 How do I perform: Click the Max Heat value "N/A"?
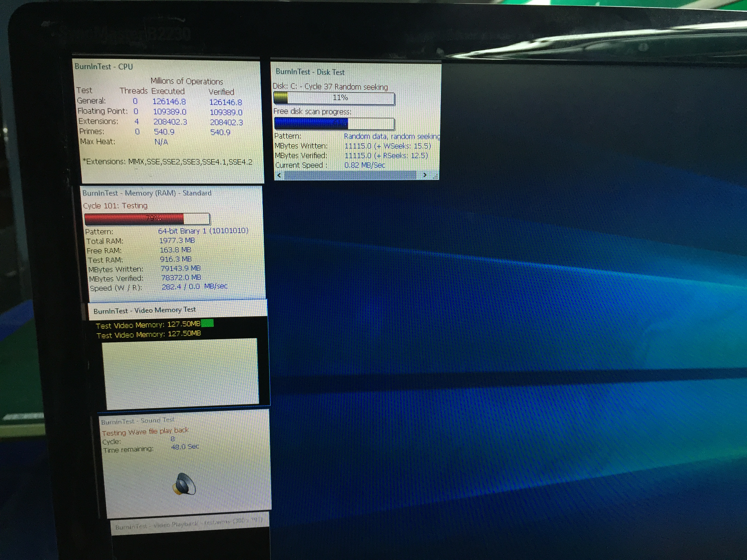click(161, 142)
